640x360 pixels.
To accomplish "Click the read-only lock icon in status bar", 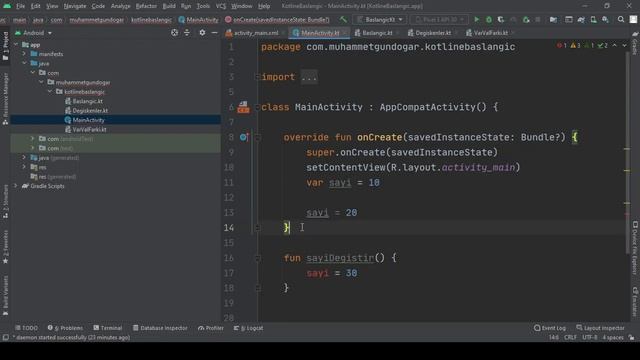I will 631,338.
